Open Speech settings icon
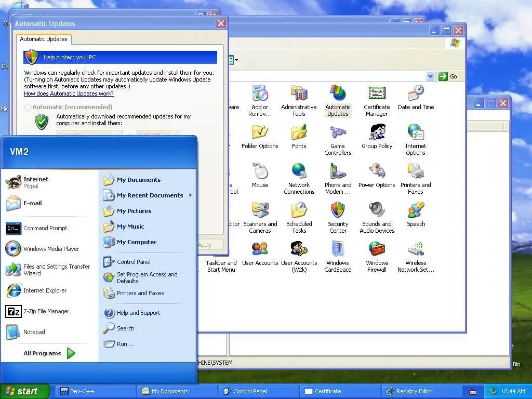 [x=416, y=215]
